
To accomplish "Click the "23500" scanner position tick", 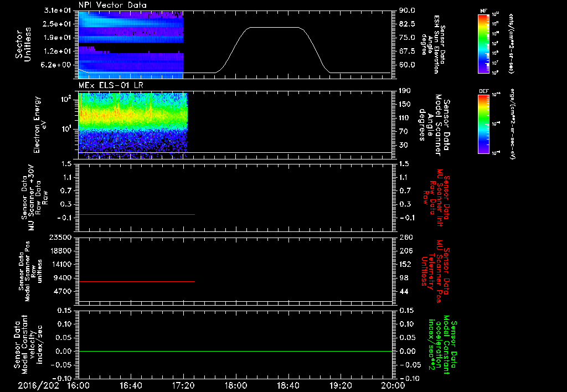I will pos(60,237).
